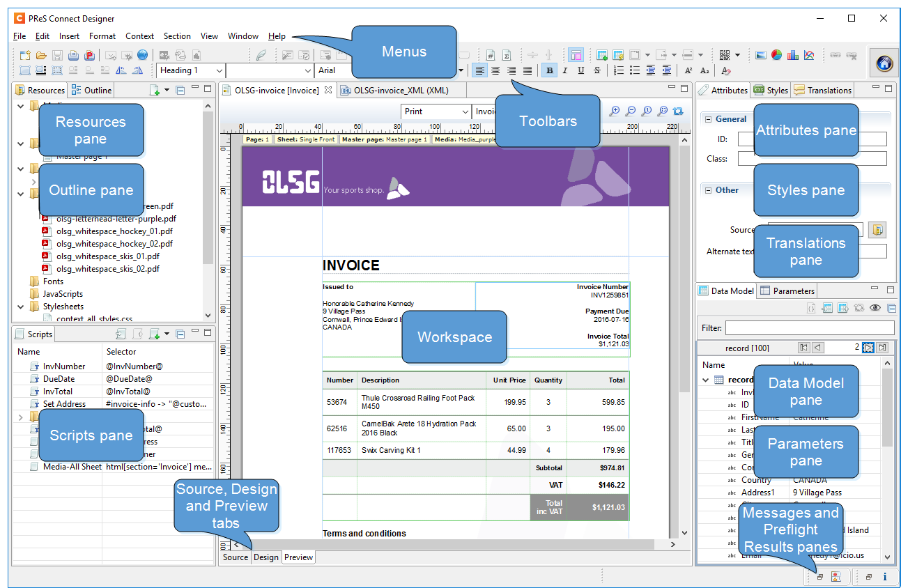
Task: Click the remove formatting eraser icon
Action: pyautogui.click(x=726, y=70)
